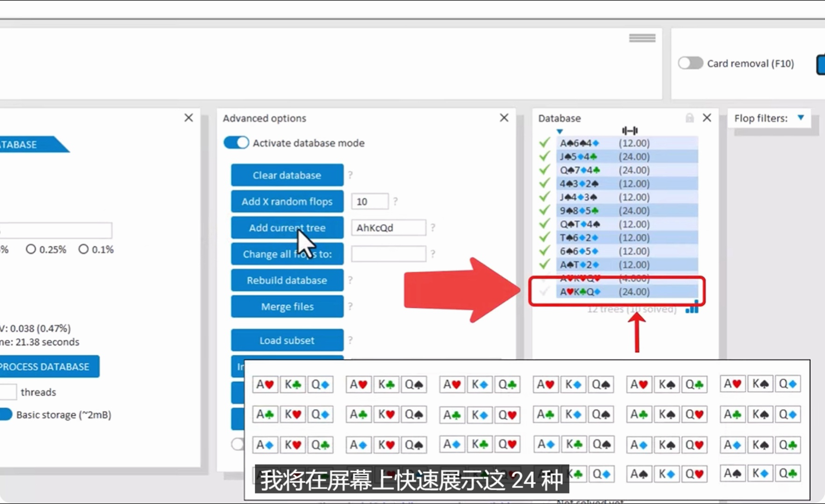Screen dimensions: 825x504
Task: Click the drag handle lines at top of main panel
Action: (x=642, y=38)
